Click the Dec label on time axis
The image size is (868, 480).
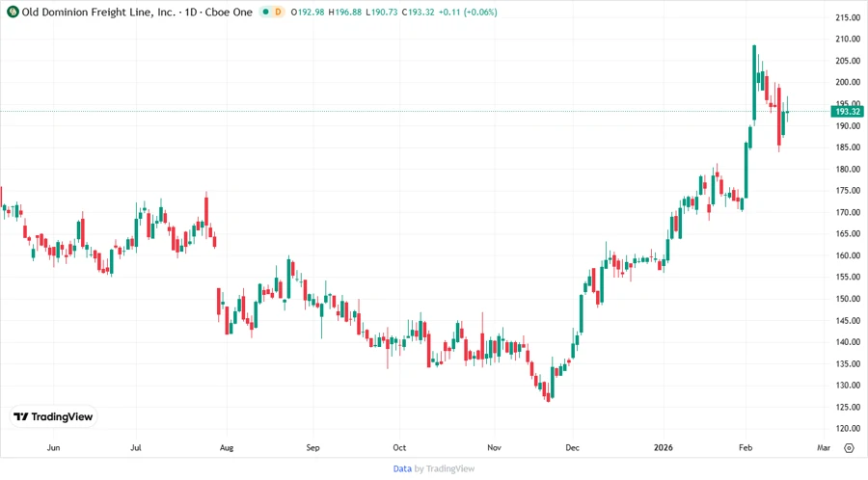pos(572,448)
